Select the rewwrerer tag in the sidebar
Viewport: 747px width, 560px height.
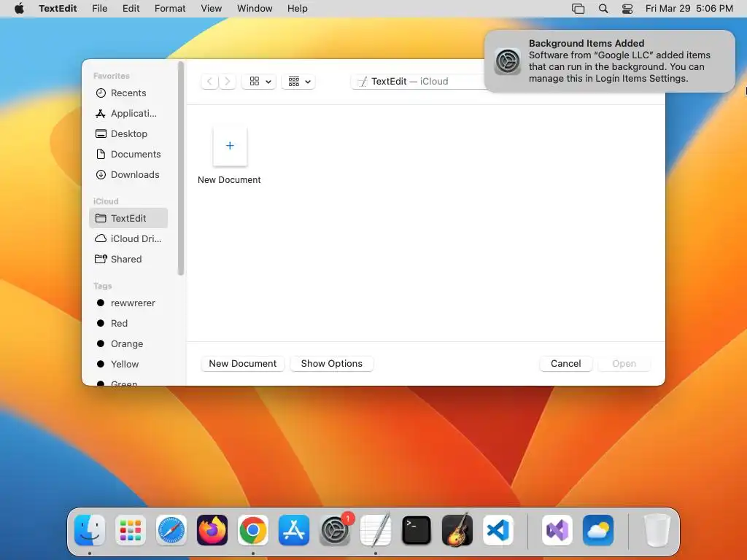tap(128, 303)
